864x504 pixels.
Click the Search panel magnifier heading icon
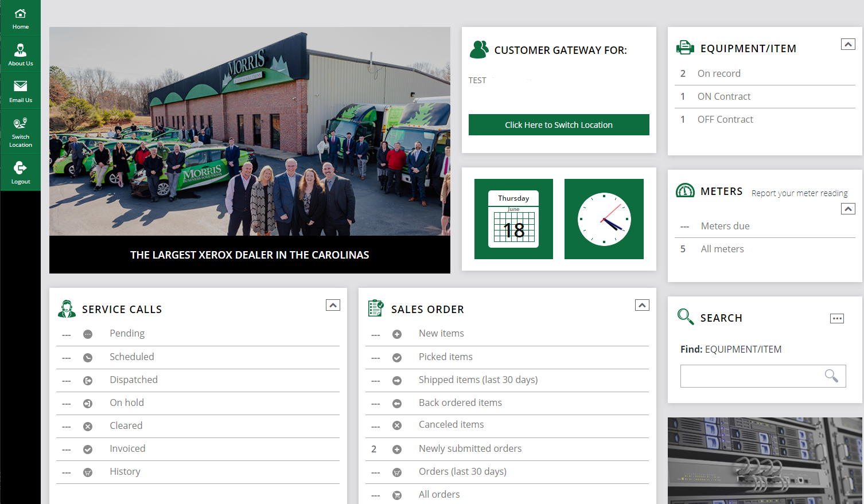(686, 317)
